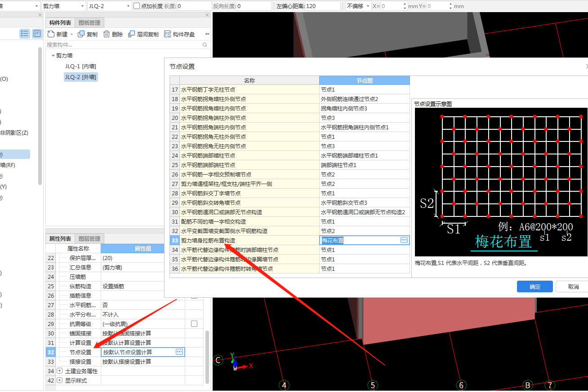
Task: Click the 左偏心距离 input field
Action: 322,6
